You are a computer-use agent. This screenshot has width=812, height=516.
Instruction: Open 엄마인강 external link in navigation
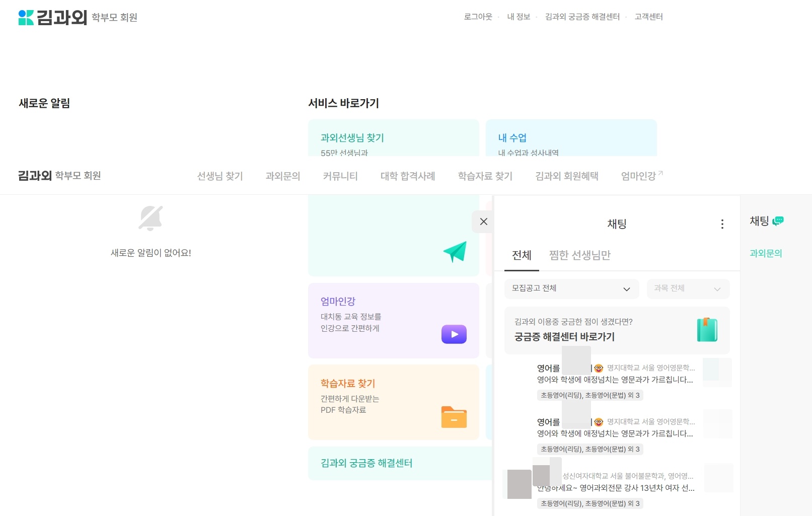click(642, 176)
